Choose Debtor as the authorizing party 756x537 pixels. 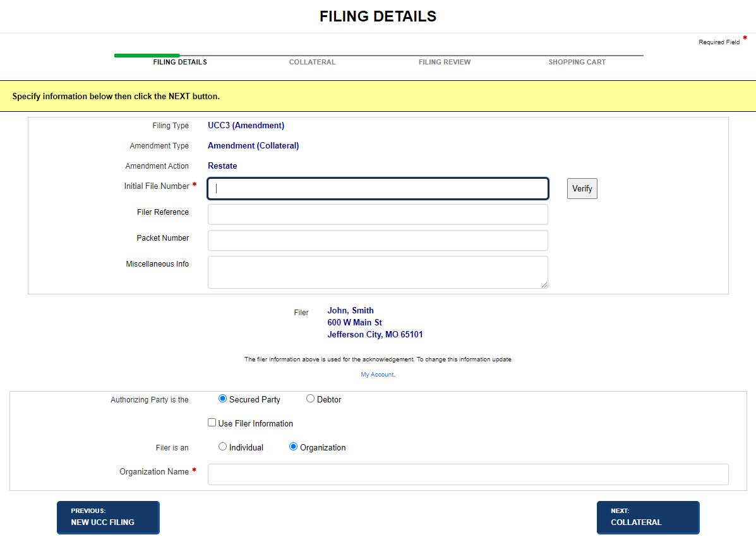[x=310, y=398]
